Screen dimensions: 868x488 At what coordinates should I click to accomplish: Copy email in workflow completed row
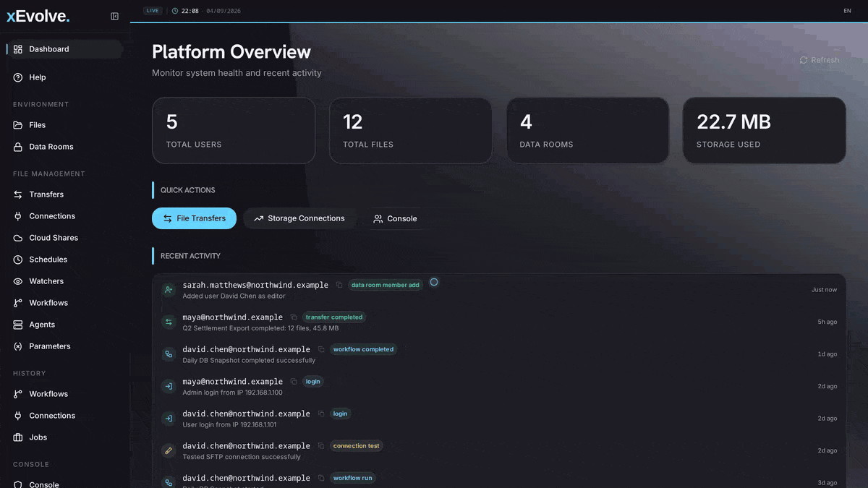(321, 349)
